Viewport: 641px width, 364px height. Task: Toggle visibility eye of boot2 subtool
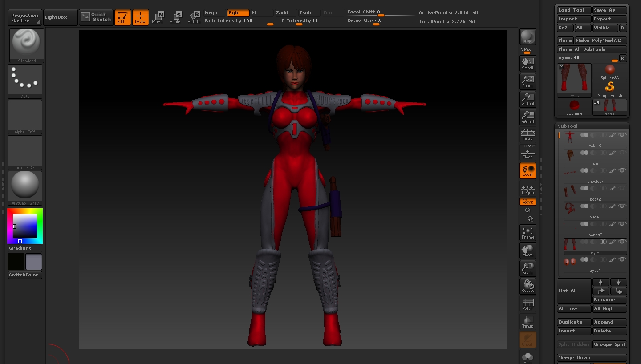coord(622,188)
